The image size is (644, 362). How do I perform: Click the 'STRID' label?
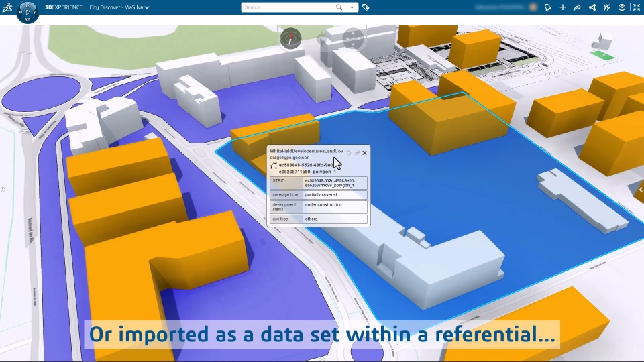tap(278, 180)
